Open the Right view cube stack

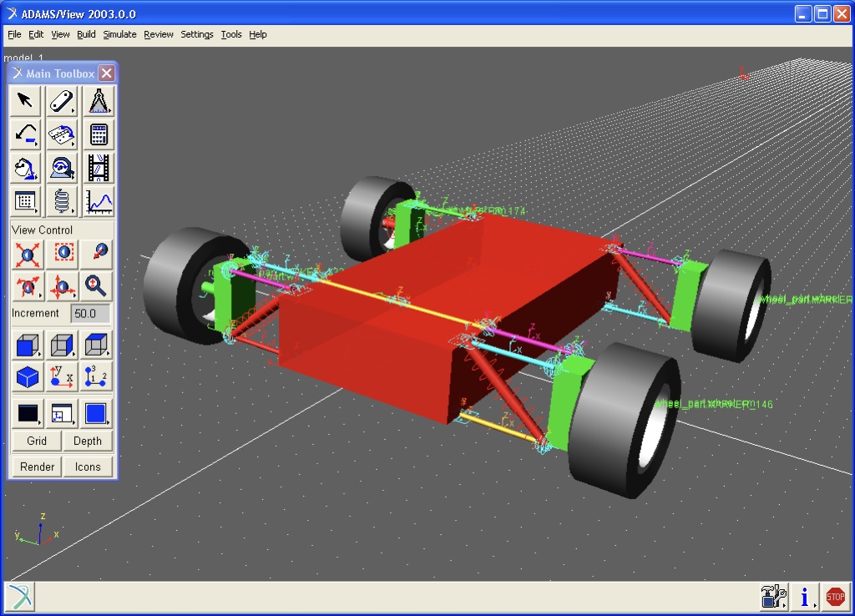click(x=62, y=345)
